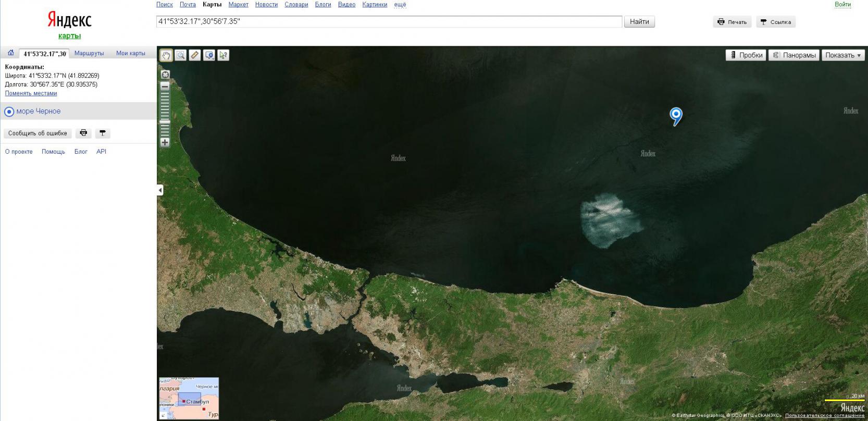Choose the ruler distance measurement tool
The height and width of the screenshot is (421, 868).
194,55
